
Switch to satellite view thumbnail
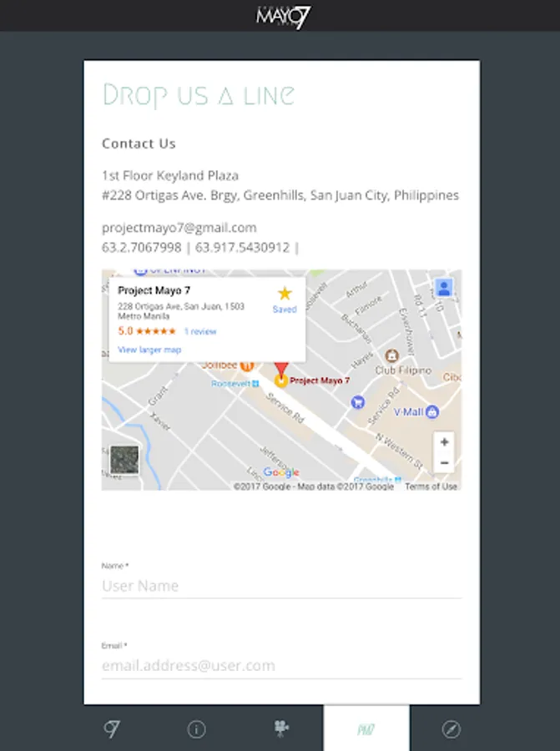[124, 459]
